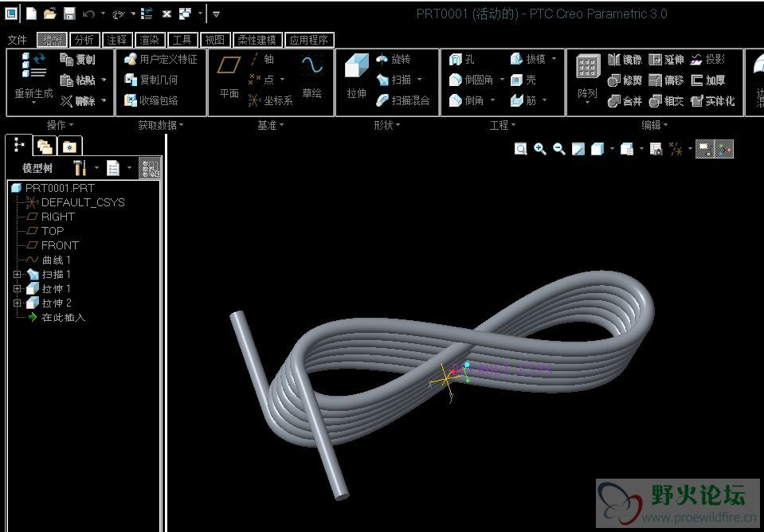Toggle the model tree columns display button
The width and height of the screenshot is (764, 532).
(150, 169)
